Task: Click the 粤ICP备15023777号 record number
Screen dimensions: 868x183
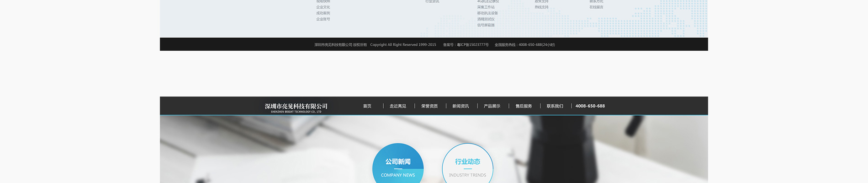Action: tap(472, 45)
